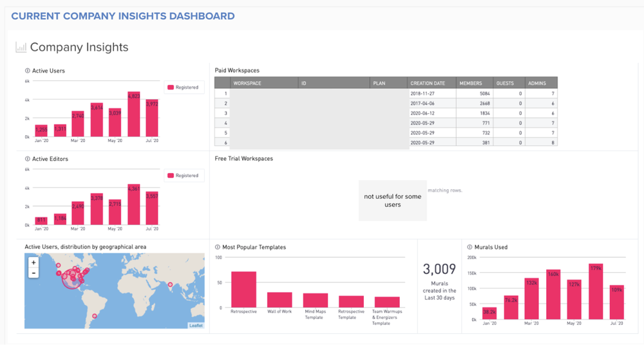Select creation date cell 2020-06-12
Image resolution: width=644 pixels, height=346 pixels.
(x=432, y=113)
